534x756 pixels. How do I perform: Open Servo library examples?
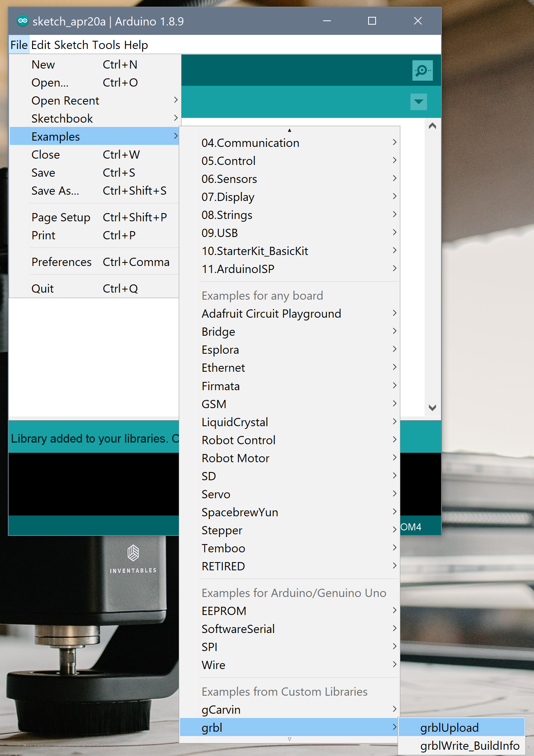tap(289, 494)
